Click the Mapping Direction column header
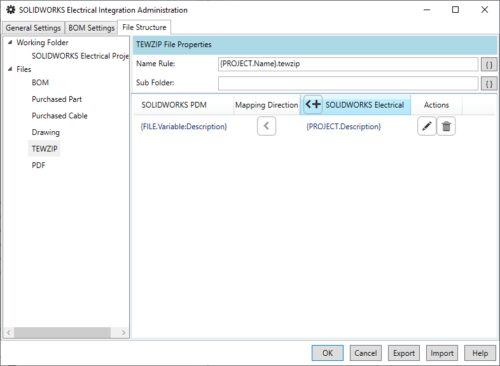This screenshot has width=500, height=366. [266, 105]
